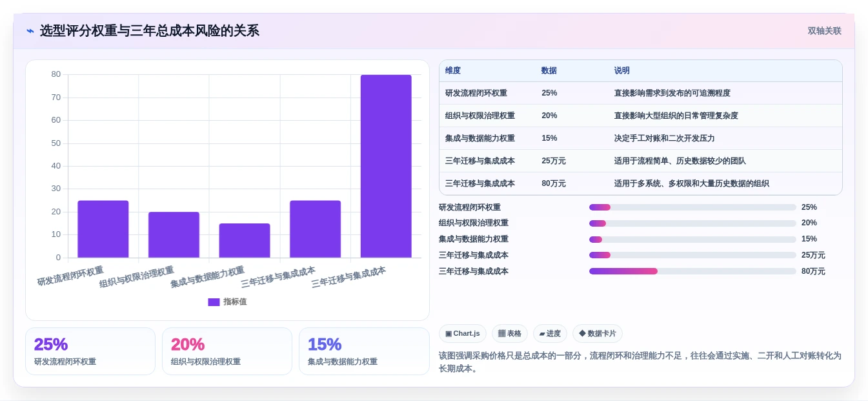This screenshot has width=868, height=401.
Task: Click the 80万元 label right of the progress bar
Action: 813,271
